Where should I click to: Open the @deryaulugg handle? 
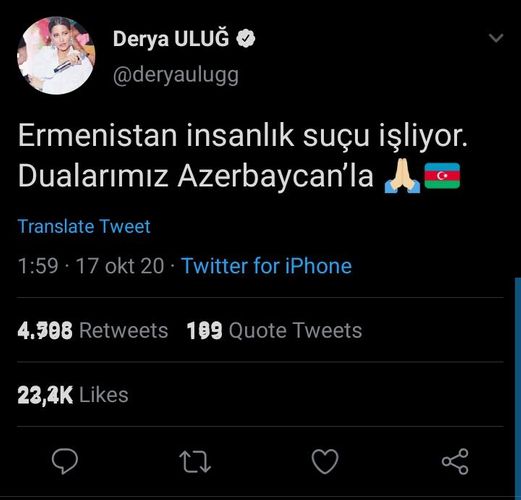click(x=176, y=76)
